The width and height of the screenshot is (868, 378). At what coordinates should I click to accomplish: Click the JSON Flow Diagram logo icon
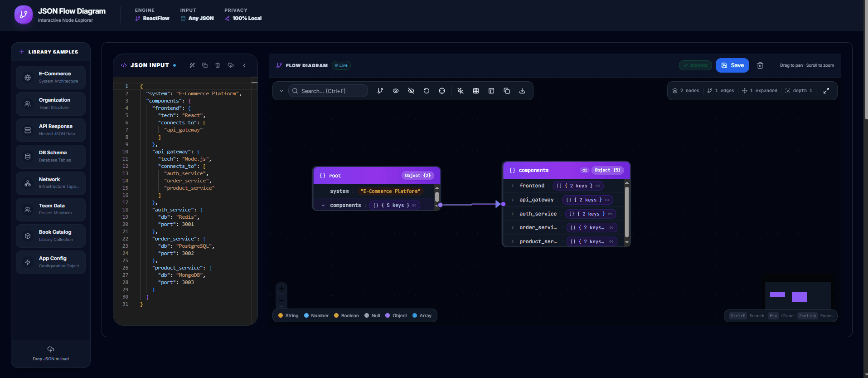pos(24,15)
